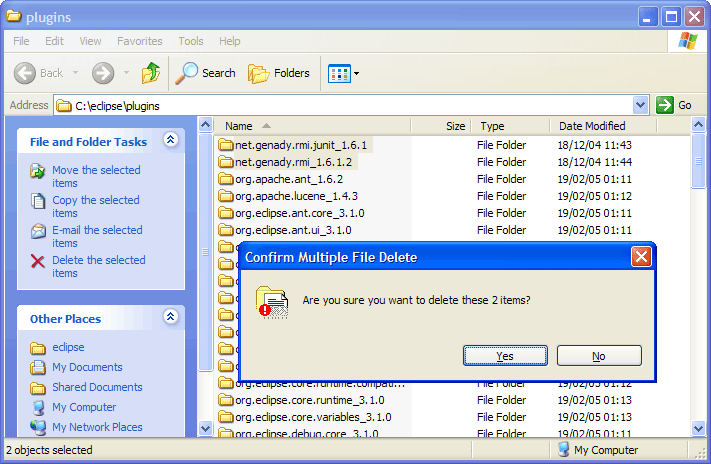
Task: Select the org.eclipse.debug.core_3.1.0 folder name
Action: [307, 433]
